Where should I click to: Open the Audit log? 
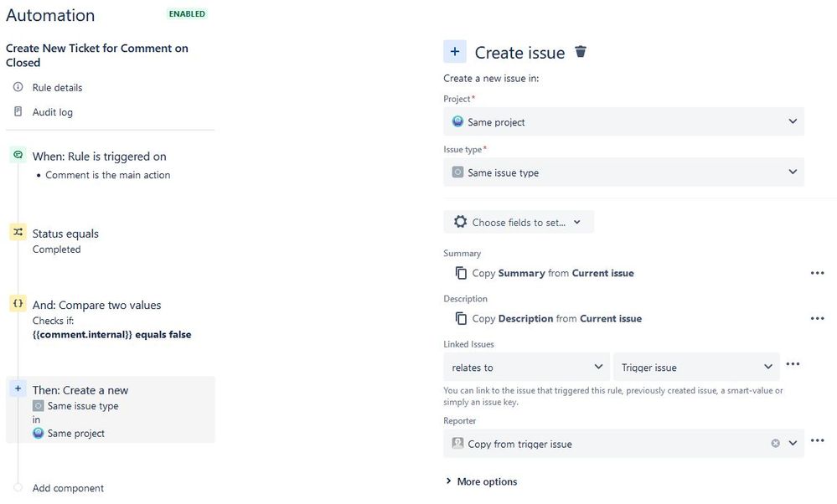(52, 112)
